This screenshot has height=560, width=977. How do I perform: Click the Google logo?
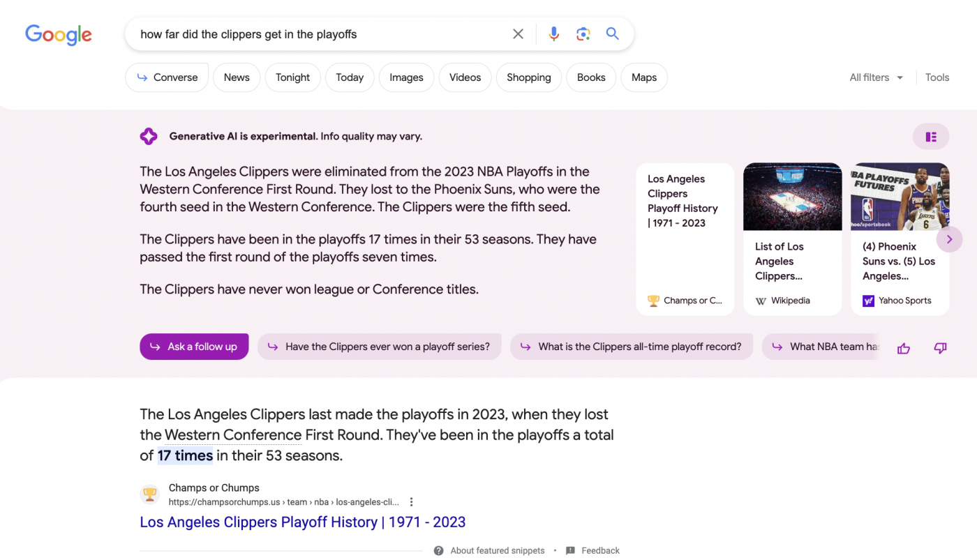pos(59,34)
